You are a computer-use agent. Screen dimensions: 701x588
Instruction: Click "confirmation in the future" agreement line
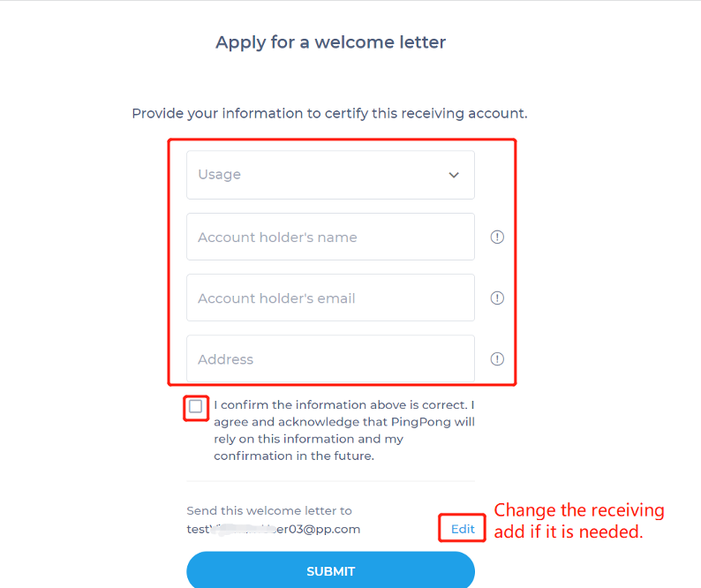[x=294, y=456]
